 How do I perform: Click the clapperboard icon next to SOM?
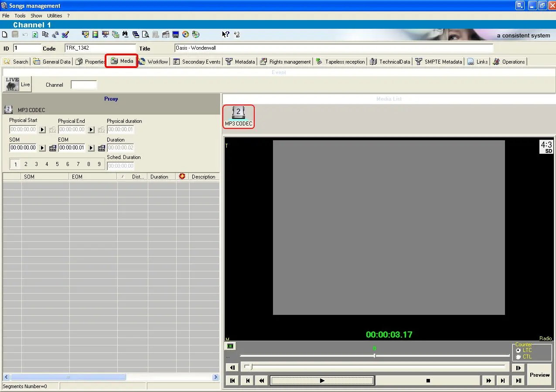point(53,148)
